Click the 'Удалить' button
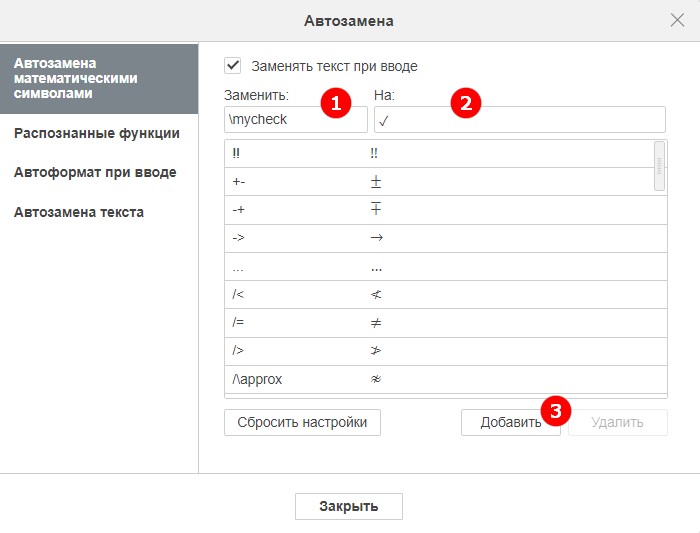Image resolution: width=700 pixels, height=533 pixels. point(617,422)
